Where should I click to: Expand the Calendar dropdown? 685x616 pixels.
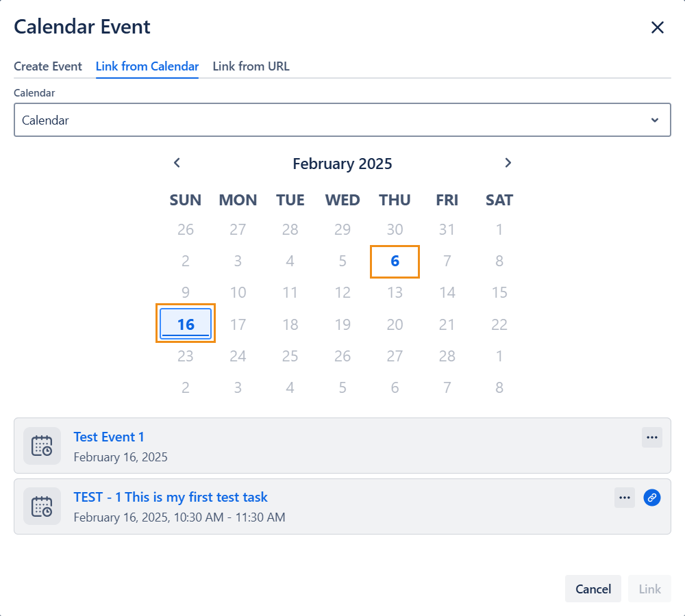pos(342,120)
